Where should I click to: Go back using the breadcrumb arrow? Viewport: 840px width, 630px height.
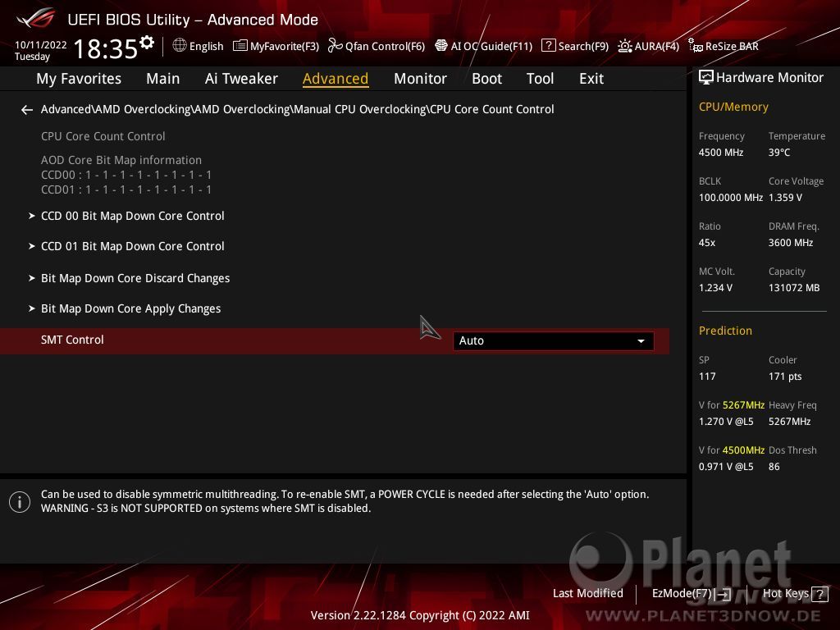27,110
